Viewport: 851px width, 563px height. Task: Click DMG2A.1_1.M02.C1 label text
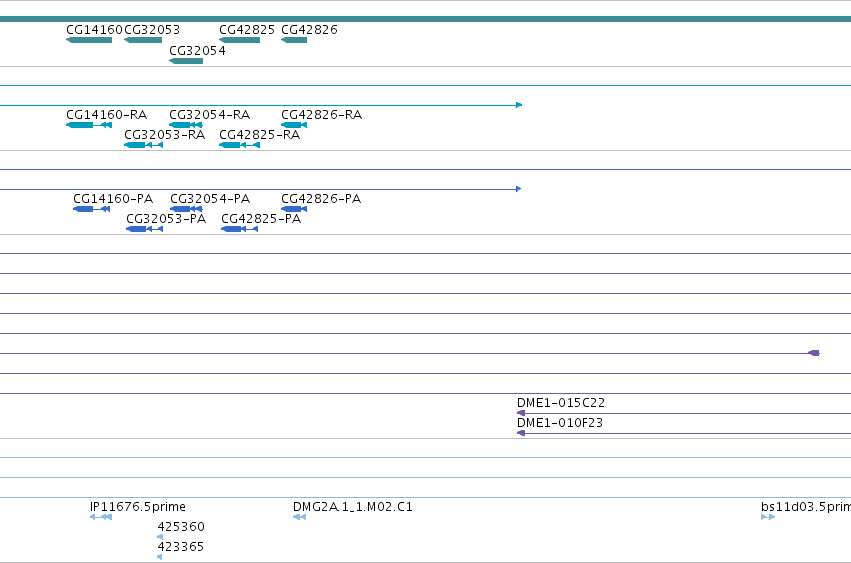[353, 507]
